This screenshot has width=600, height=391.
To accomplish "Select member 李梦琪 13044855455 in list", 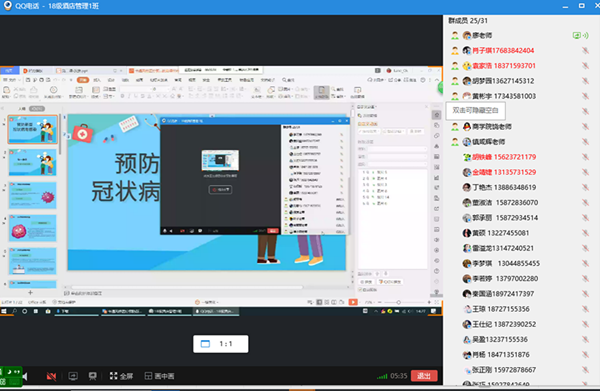I will (501, 263).
